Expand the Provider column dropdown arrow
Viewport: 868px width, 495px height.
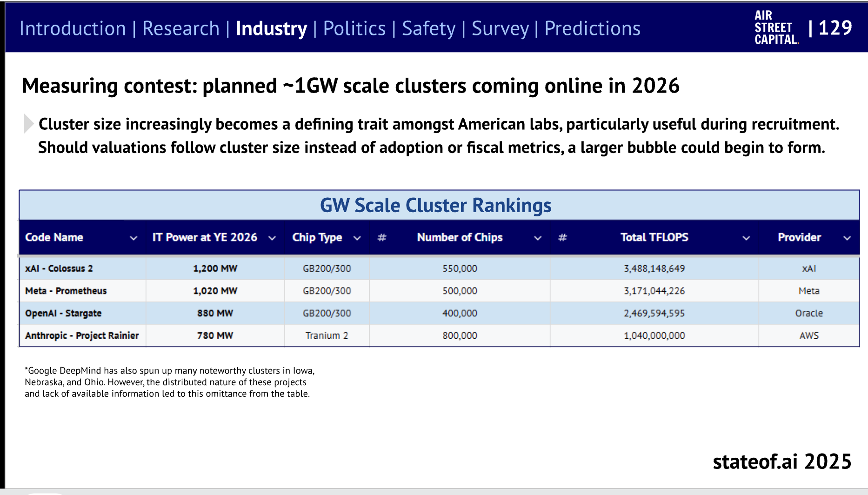(847, 238)
